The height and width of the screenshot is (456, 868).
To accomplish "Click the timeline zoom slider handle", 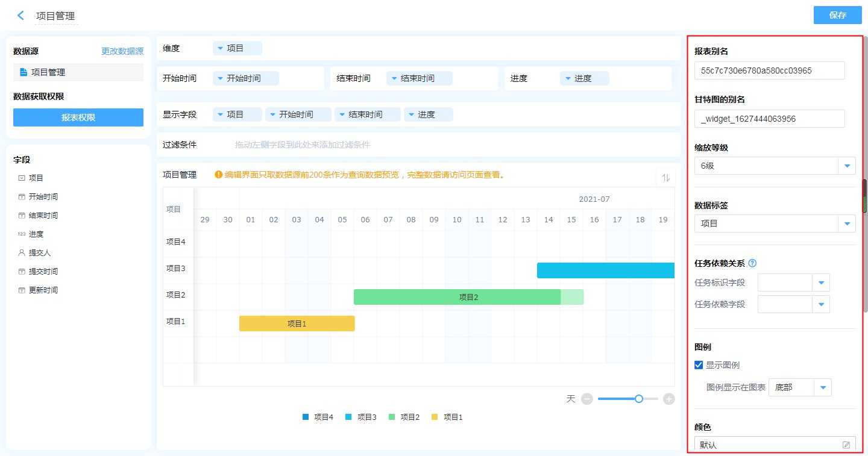I will pyautogui.click(x=639, y=399).
